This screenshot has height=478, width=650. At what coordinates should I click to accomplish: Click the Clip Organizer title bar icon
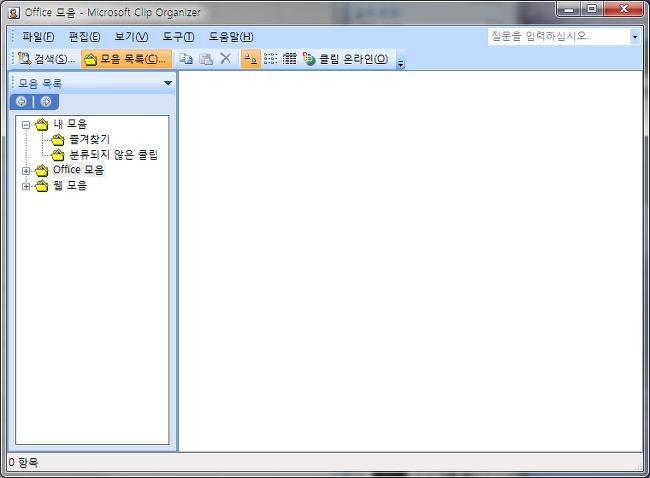click(14, 13)
